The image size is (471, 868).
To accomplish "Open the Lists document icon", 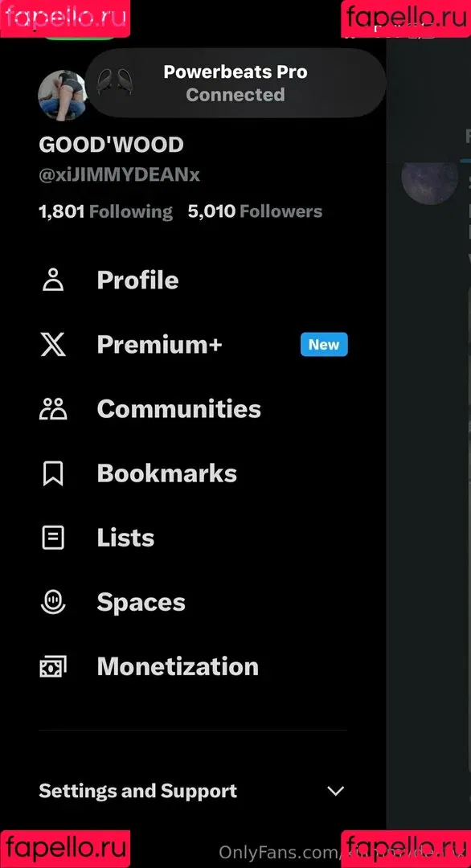I will tap(53, 538).
